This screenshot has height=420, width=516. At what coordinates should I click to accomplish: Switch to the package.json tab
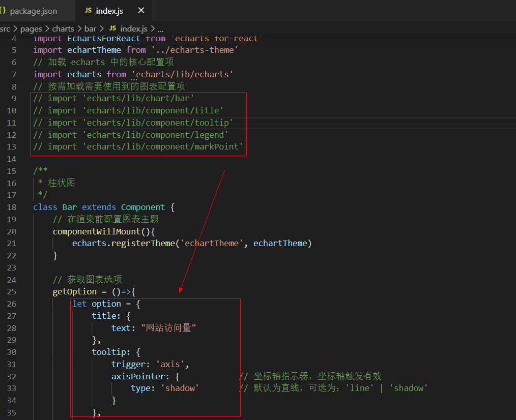tap(33, 11)
